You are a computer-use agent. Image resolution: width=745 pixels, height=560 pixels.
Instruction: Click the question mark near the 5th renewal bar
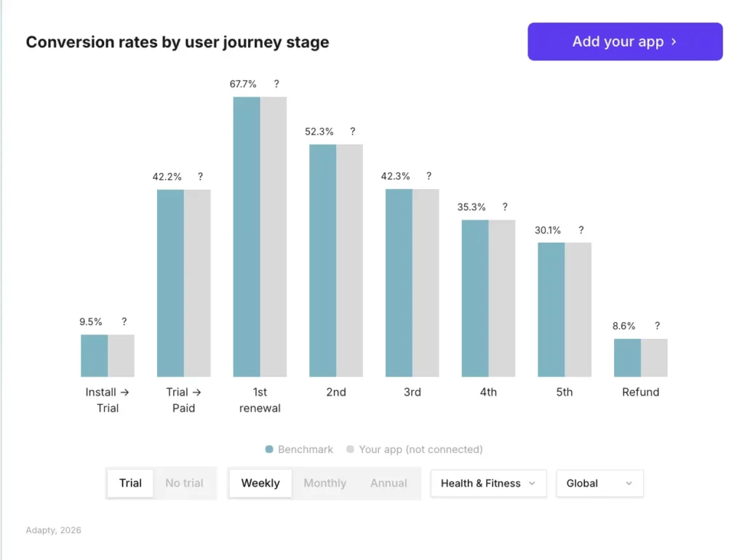(x=581, y=230)
